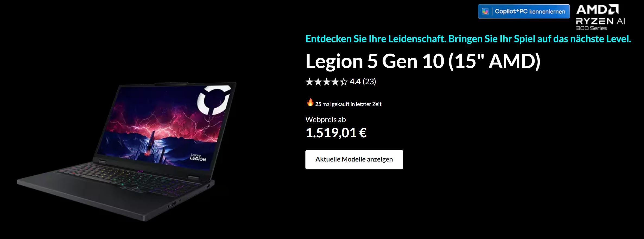
Task: Open the 23 reviews count link
Action: (369, 82)
